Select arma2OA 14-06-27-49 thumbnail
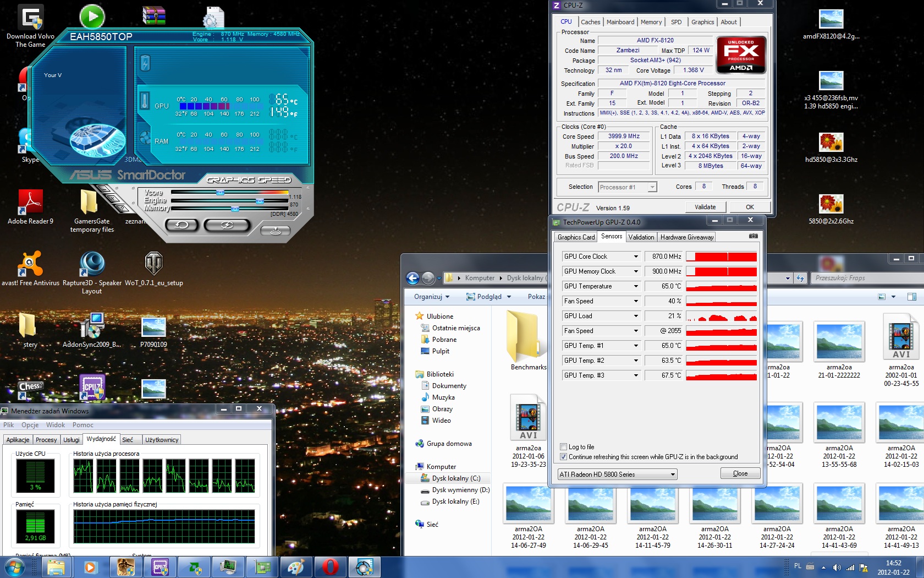 [528, 516]
